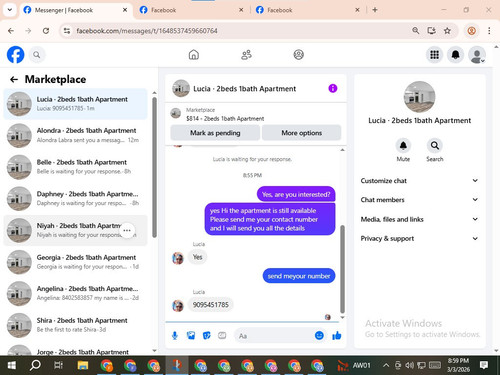The width and height of the screenshot is (500, 375).
Task: Open File Explorer from taskbar
Action: pos(83,365)
